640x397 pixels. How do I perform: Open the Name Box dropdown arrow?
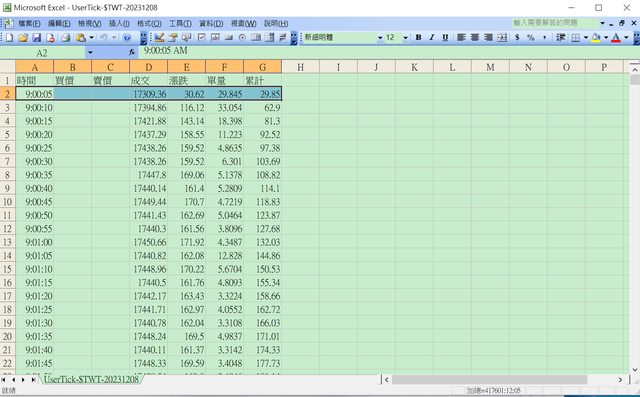[90, 52]
